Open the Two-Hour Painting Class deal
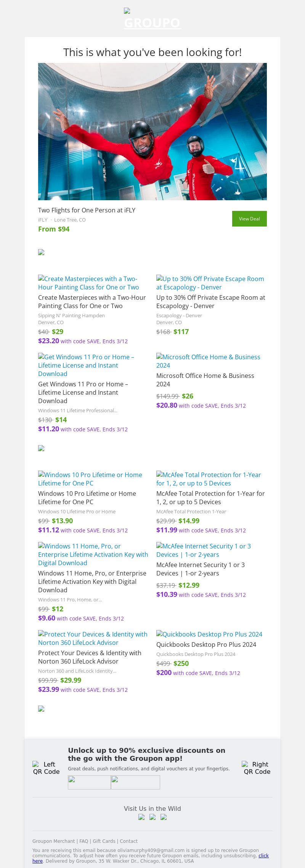This screenshot has width=305, height=868. [92, 302]
